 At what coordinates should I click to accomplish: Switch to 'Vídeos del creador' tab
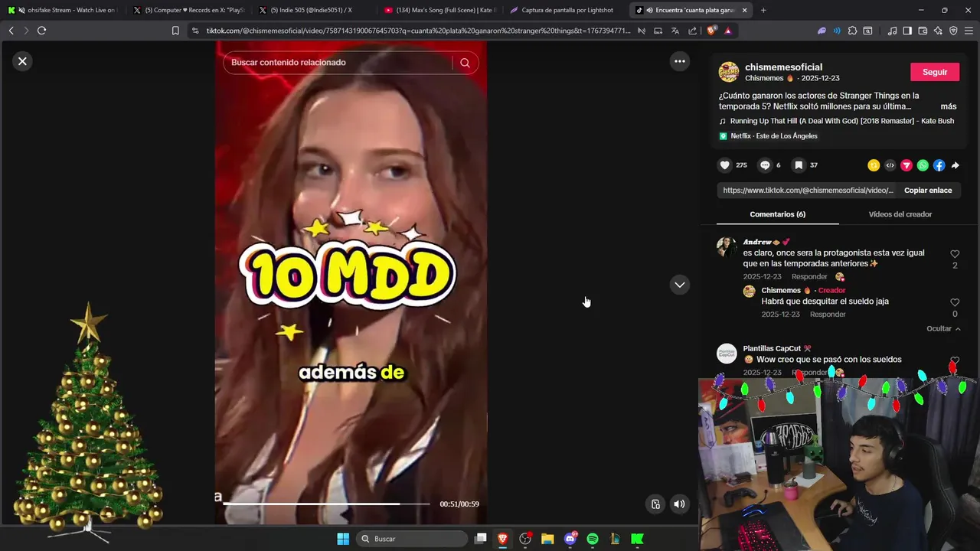click(900, 214)
